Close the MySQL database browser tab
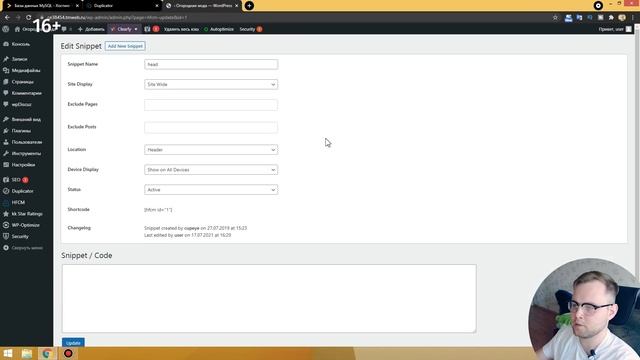The width and height of the screenshot is (640, 360). (77, 6)
